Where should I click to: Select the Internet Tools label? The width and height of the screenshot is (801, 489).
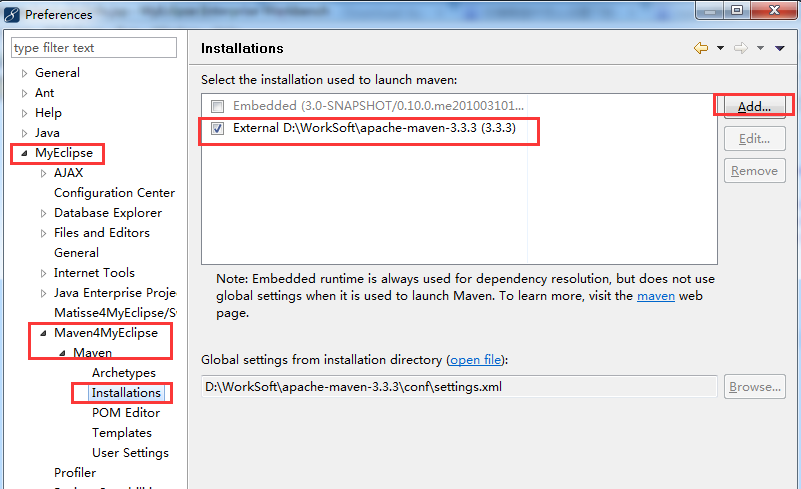point(95,273)
